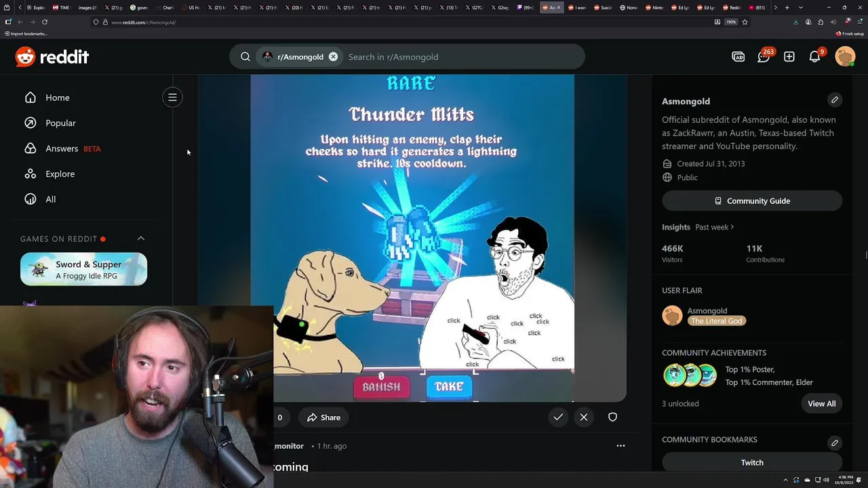Click the Public community label
The height and width of the screenshot is (488, 868).
click(x=687, y=178)
